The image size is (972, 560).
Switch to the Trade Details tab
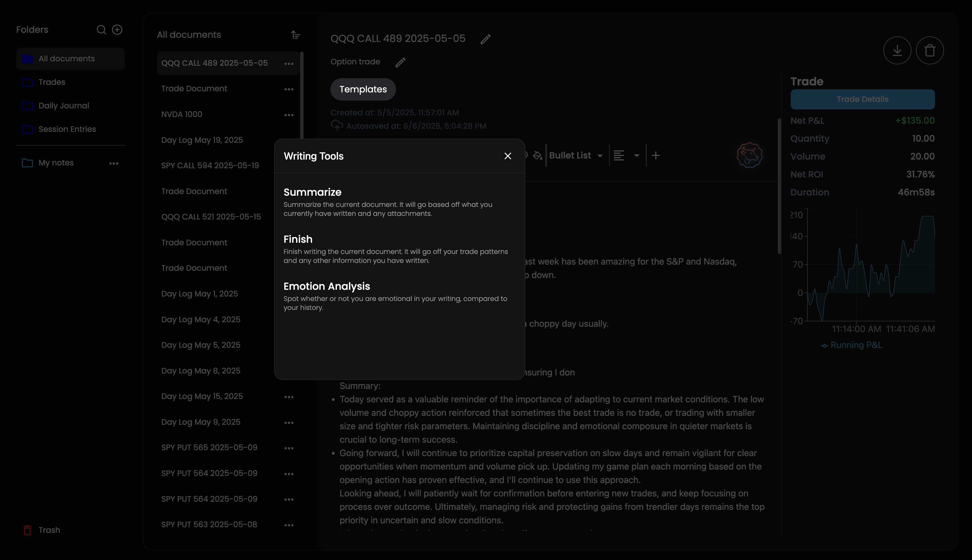click(x=862, y=99)
